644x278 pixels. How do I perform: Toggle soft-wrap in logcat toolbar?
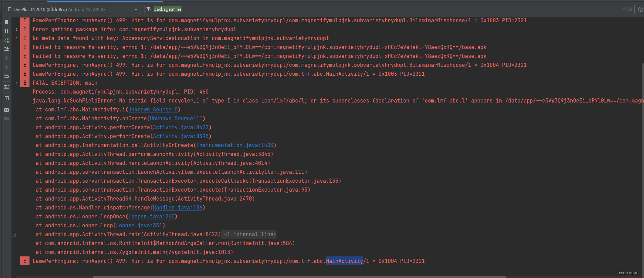[7, 76]
